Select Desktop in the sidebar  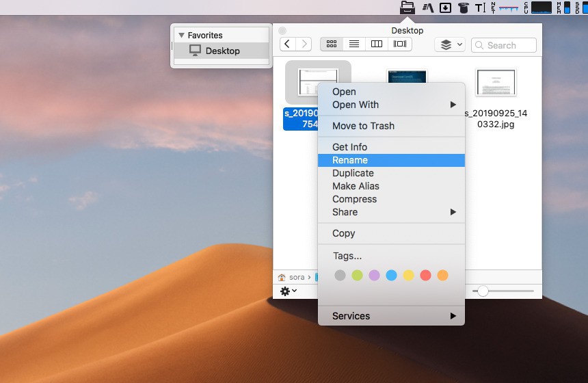tap(222, 51)
